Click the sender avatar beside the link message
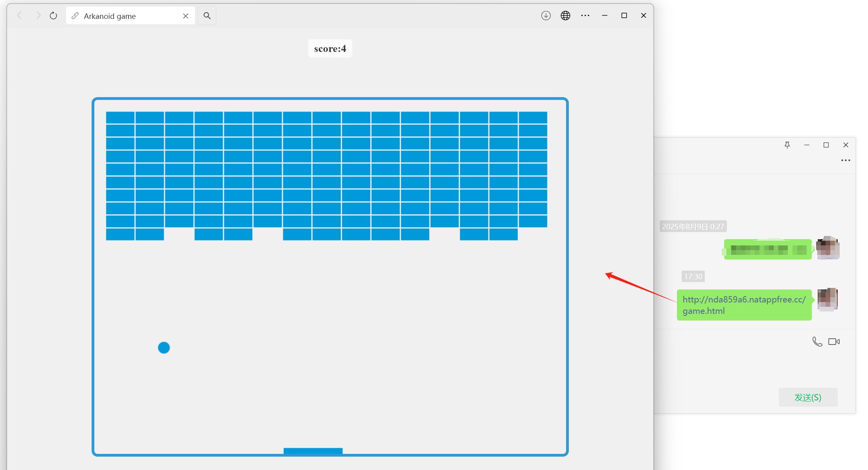 [828, 300]
